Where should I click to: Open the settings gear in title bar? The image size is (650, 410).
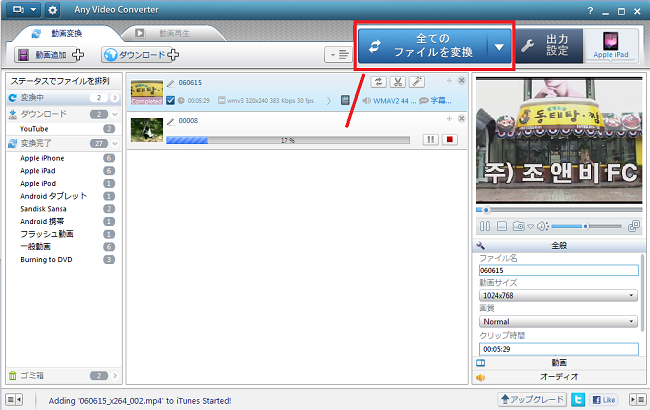click(52, 10)
